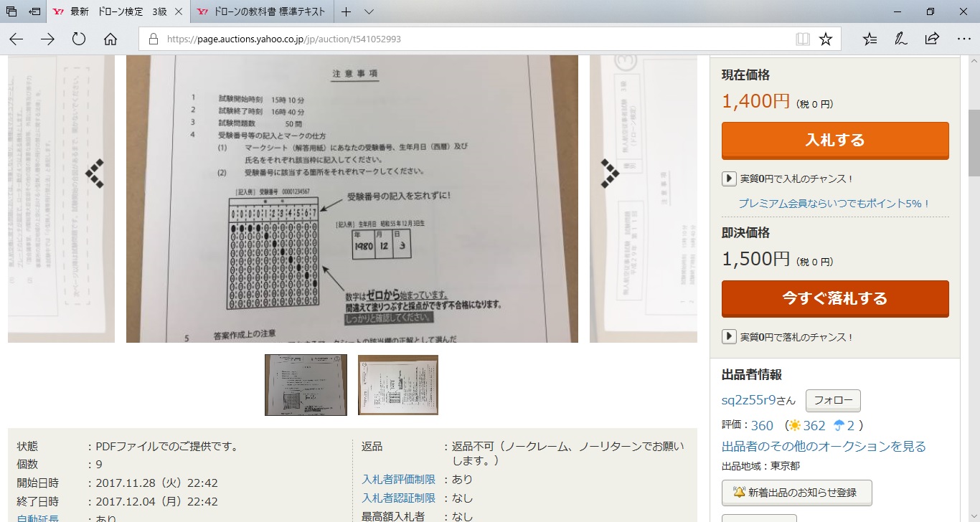Add page to favorites star icon
980x522 pixels.
point(826,39)
